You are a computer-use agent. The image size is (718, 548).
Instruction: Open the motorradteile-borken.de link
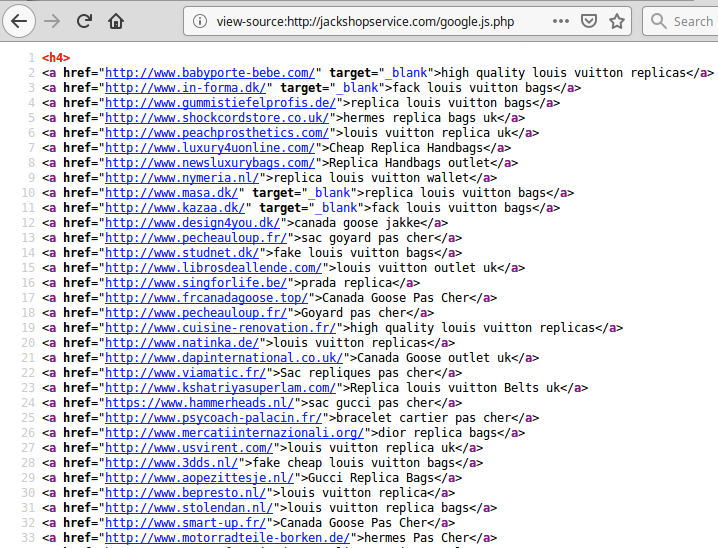pyautogui.click(x=228, y=538)
